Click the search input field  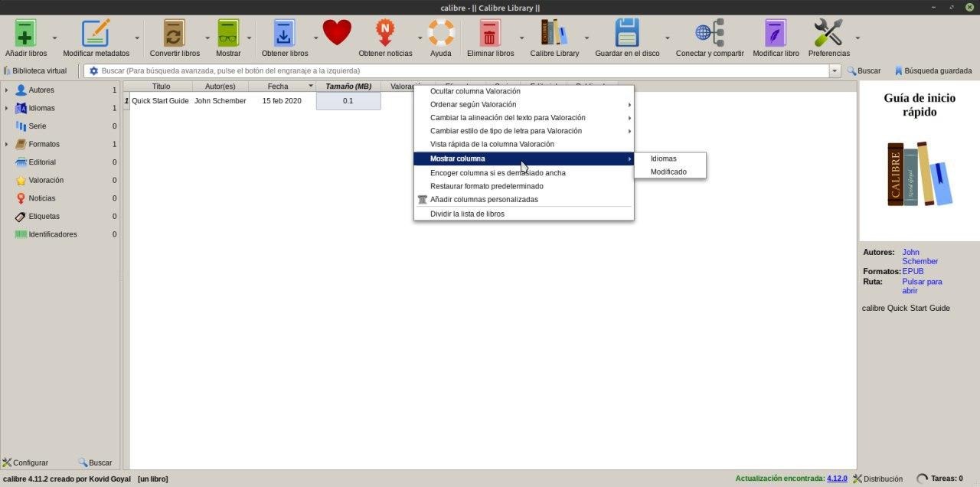coord(463,70)
